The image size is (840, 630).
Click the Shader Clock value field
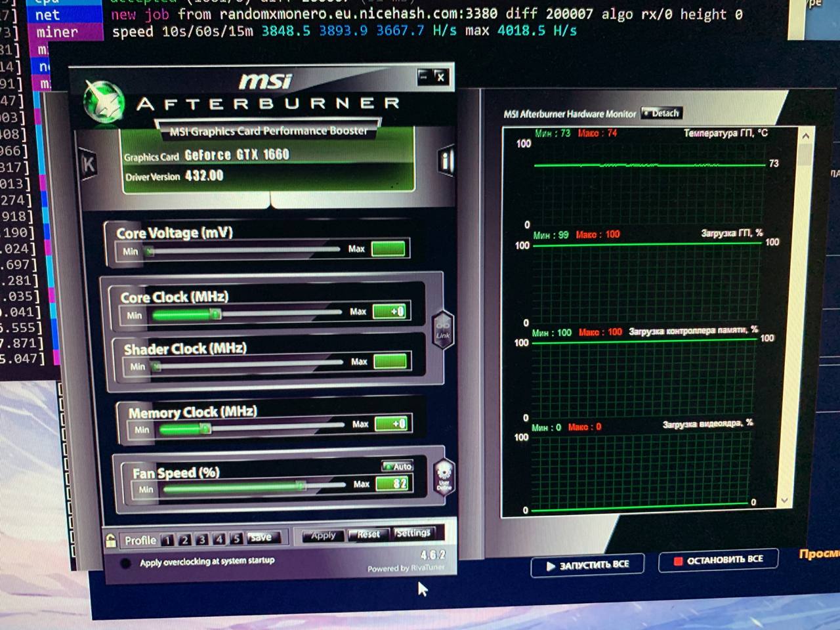390,361
